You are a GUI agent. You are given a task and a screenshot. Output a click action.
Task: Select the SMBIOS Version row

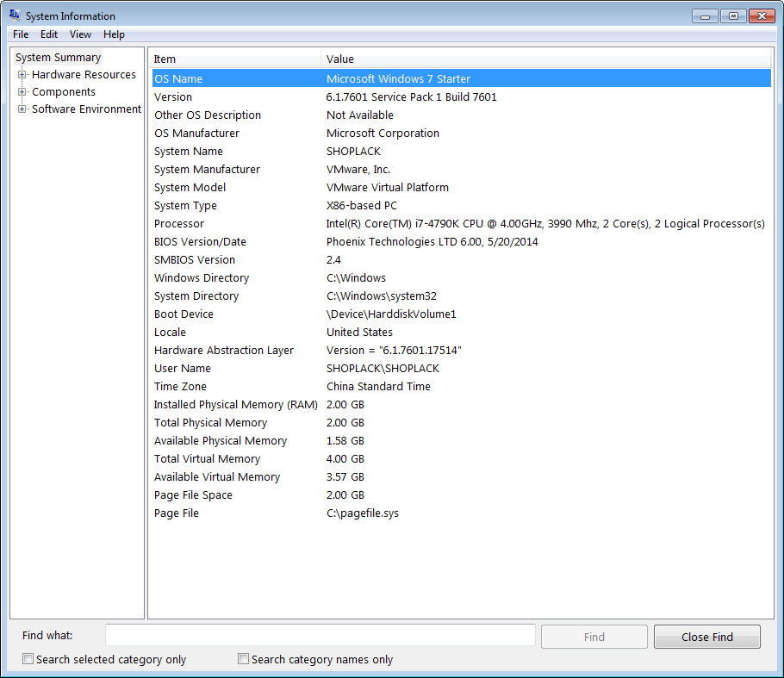click(x=462, y=260)
